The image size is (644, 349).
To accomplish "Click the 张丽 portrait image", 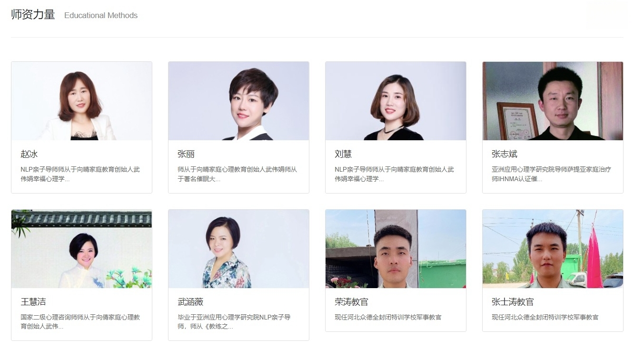I will point(238,101).
